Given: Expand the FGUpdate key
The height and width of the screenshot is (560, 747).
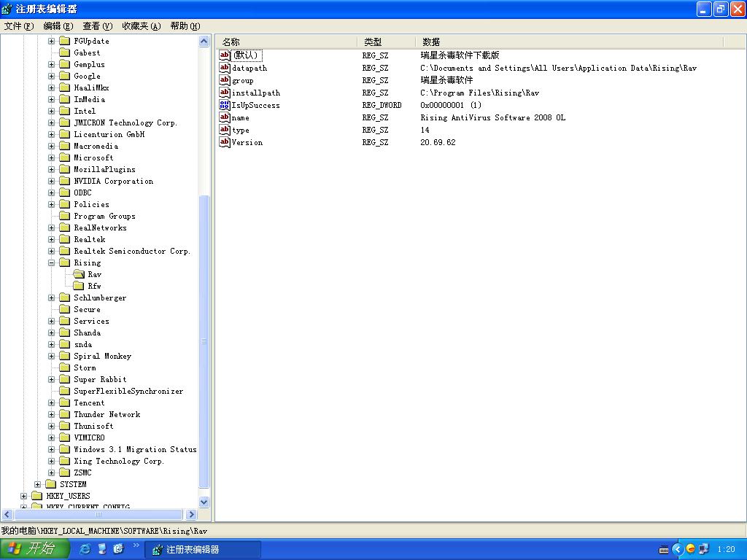Looking at the screenshot, I should tap(52, 42).
